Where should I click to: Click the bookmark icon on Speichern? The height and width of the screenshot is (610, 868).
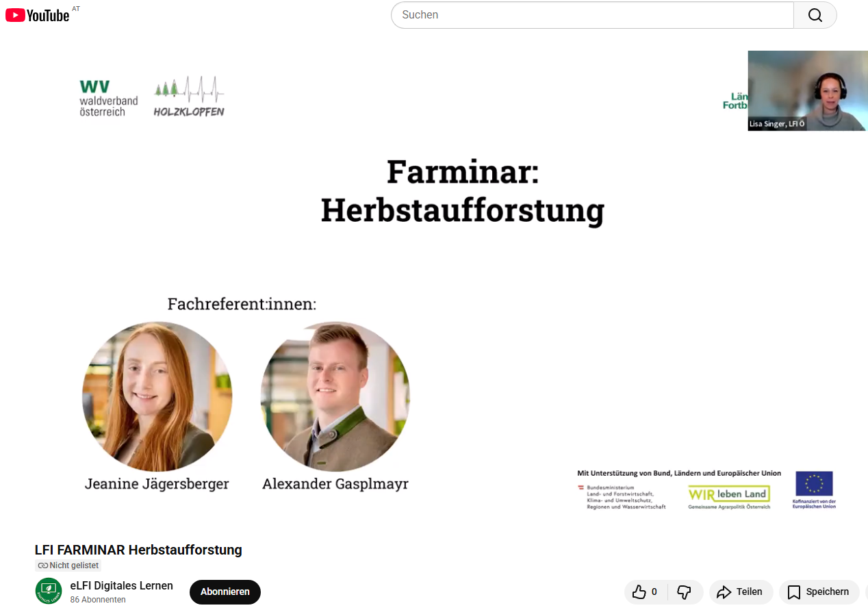click(794, 592)
